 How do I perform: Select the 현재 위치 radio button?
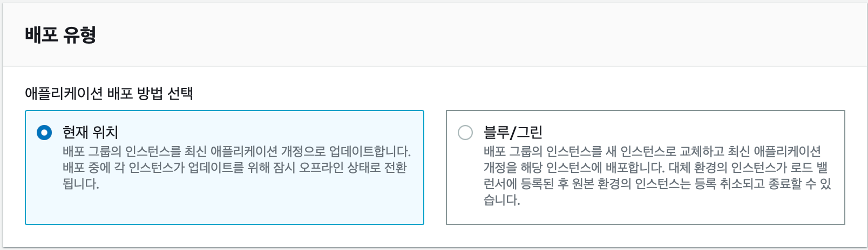pos(44,133)
